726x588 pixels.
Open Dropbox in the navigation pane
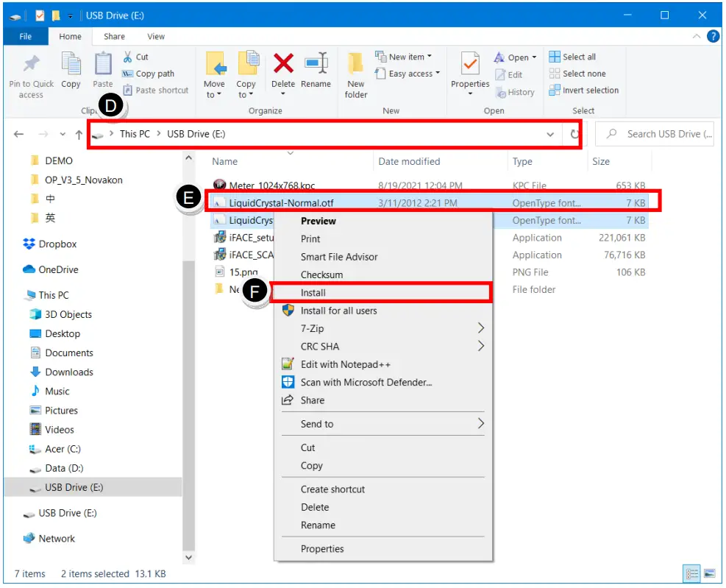pos(51,244)
